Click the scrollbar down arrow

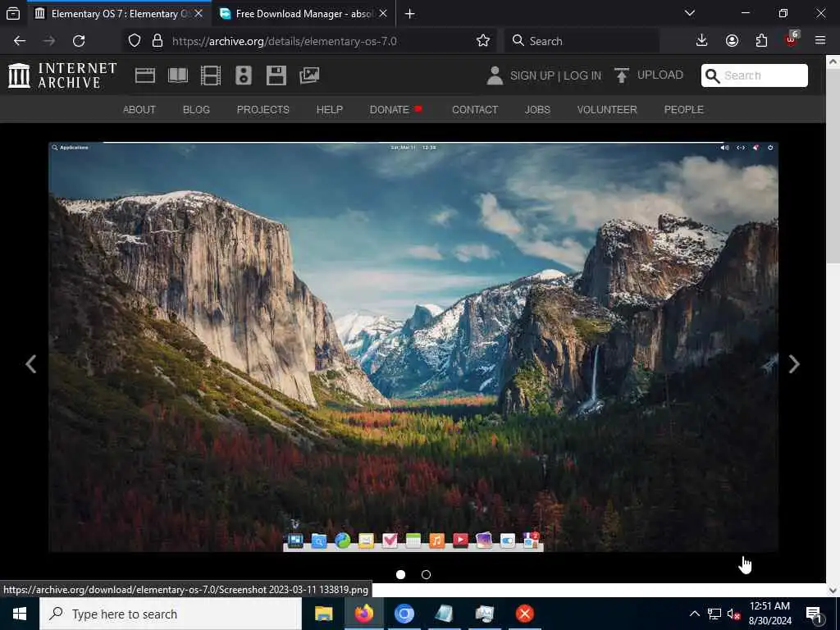click(833, 590)
